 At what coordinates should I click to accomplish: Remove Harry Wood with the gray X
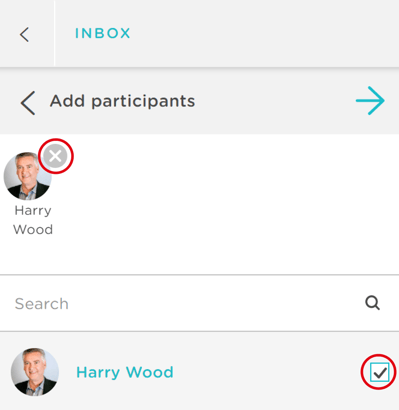56,156
